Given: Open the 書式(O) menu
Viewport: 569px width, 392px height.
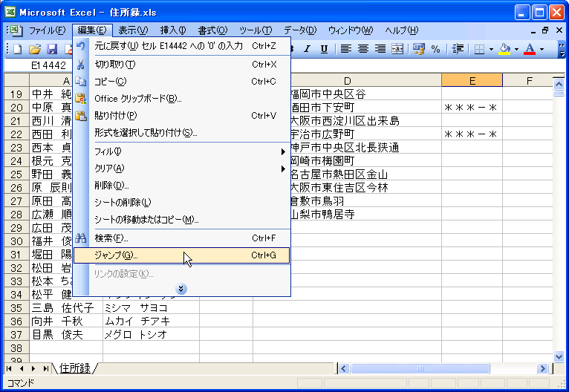Looking at the screenshot, I should [x=212, y=30].
